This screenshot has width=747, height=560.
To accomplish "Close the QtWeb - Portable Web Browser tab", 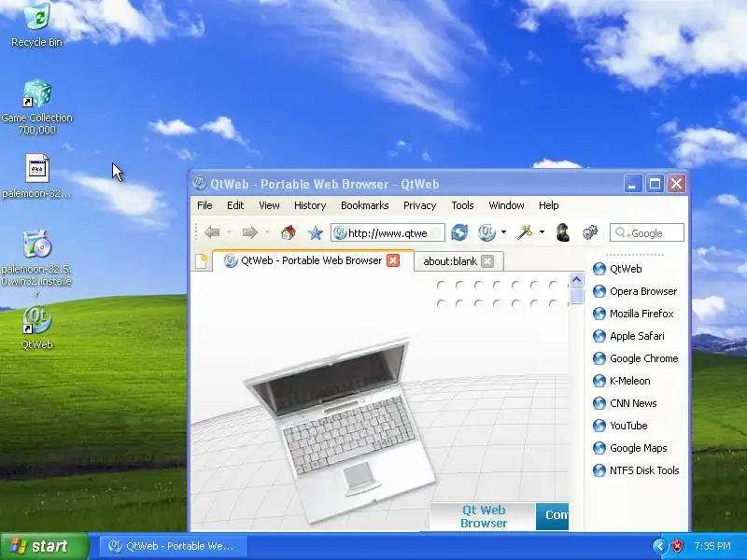I will tap(393, 260).
